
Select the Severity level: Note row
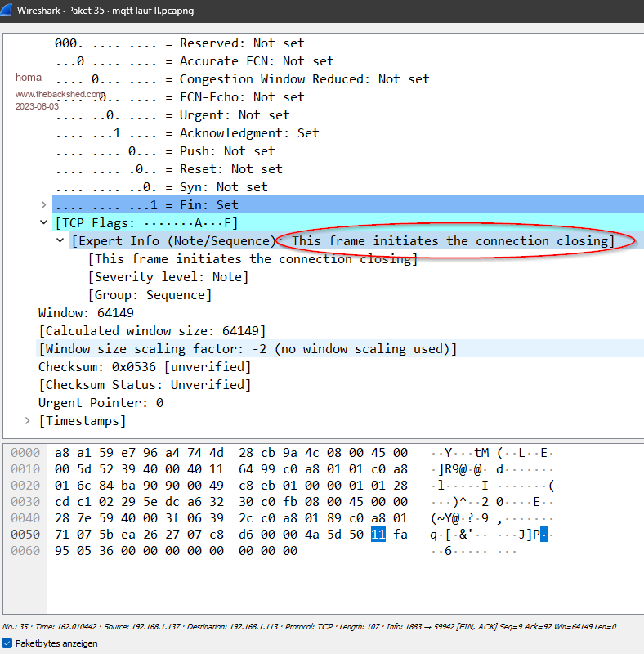click(168, 277)
